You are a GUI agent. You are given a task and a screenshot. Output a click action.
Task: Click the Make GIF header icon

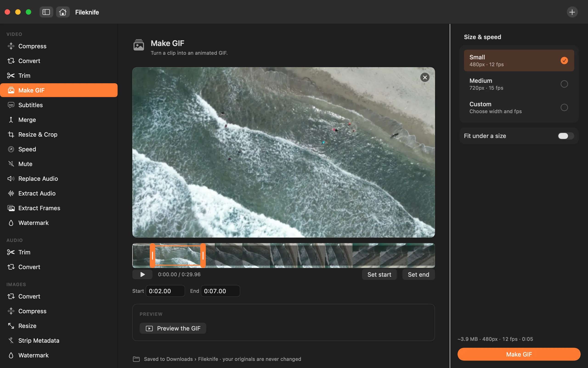(x=139, y=45)
